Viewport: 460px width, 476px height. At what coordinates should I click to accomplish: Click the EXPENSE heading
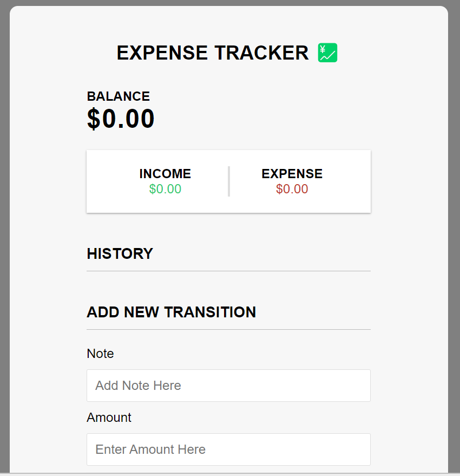tap(292, 174)
